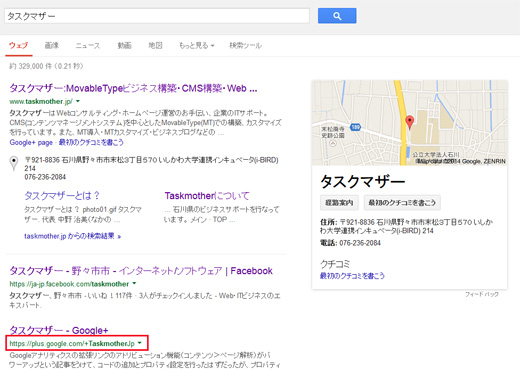Click the blue search magnifier button
Viewport: 520px width, 370px height.
point(337,16)
